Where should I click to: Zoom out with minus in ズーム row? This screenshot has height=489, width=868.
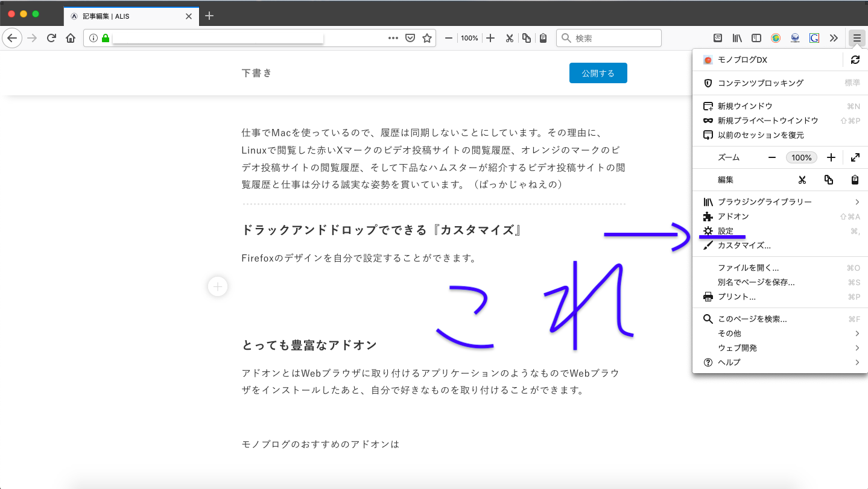click(x=772, y=157)
